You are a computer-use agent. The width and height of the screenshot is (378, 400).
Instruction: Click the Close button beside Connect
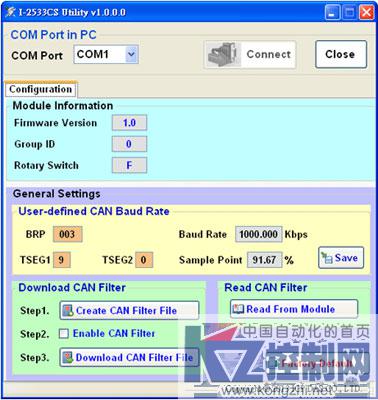coord(341,54)
